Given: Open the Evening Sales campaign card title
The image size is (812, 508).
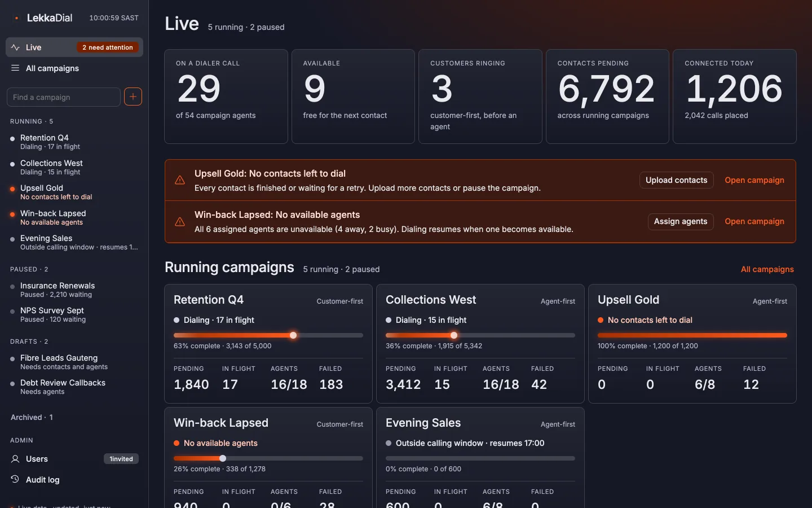Looking at the screenshot, I should (423, 423).
